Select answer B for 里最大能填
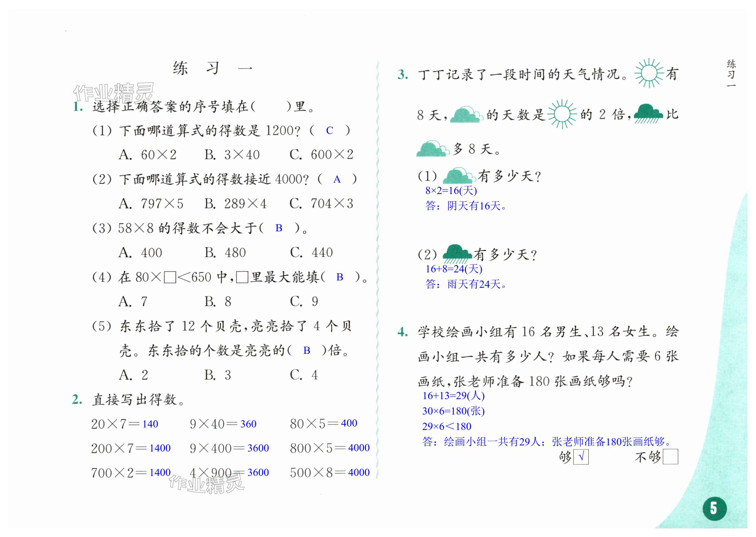 [x=340, y=277]
